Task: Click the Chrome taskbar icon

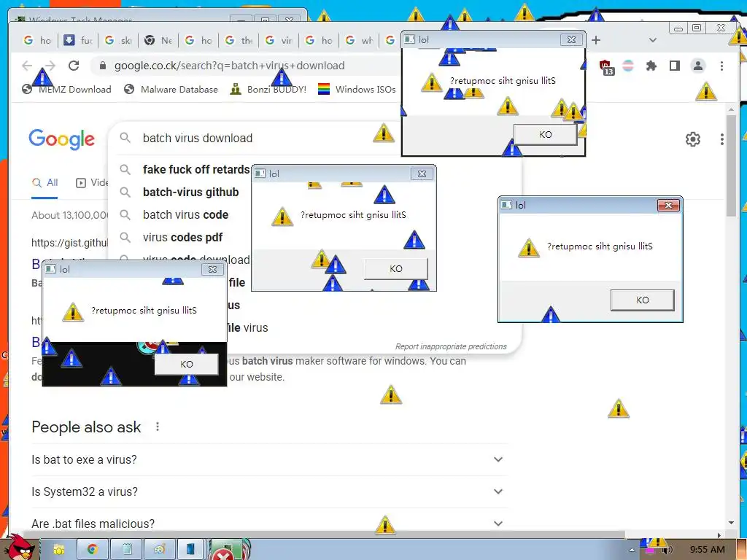Action: (93, 550)
